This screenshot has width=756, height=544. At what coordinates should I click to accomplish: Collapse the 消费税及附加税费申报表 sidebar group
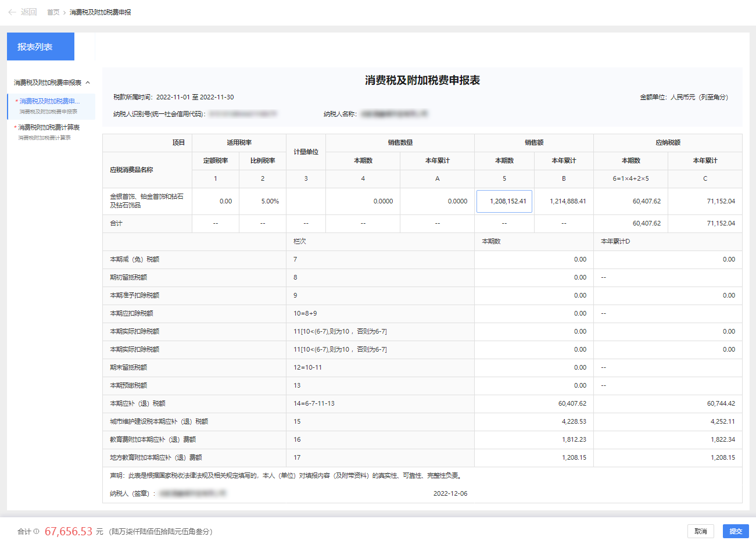pyautogui.click(x=88, y=83)
